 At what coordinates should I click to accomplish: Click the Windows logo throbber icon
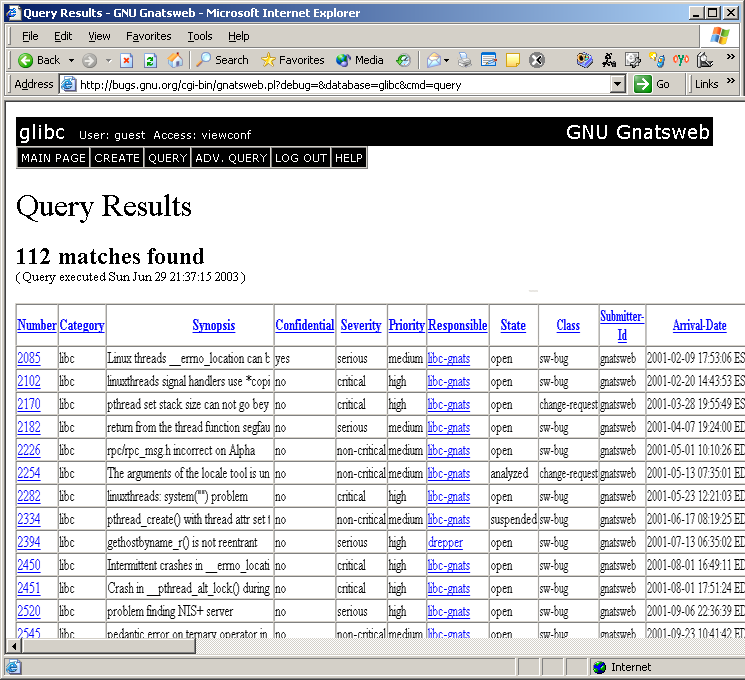pyautogui.click(x=720, y=36)
